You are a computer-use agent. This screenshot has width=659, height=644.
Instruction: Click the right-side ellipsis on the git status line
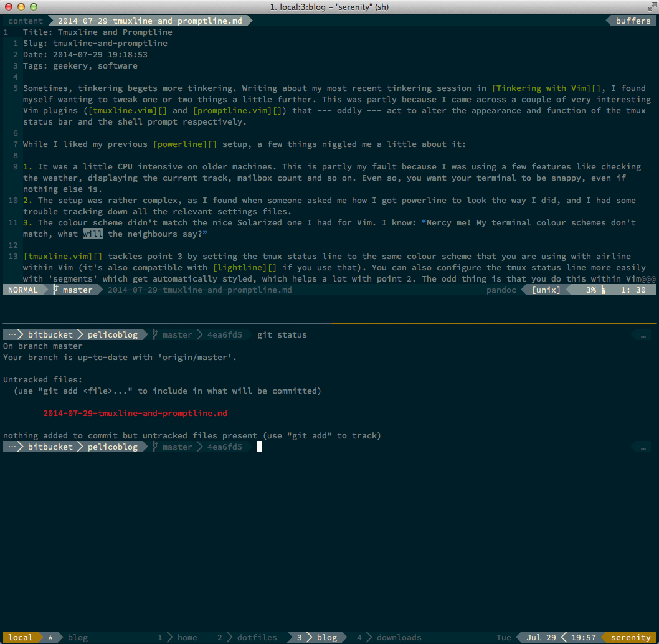(643, 334)
